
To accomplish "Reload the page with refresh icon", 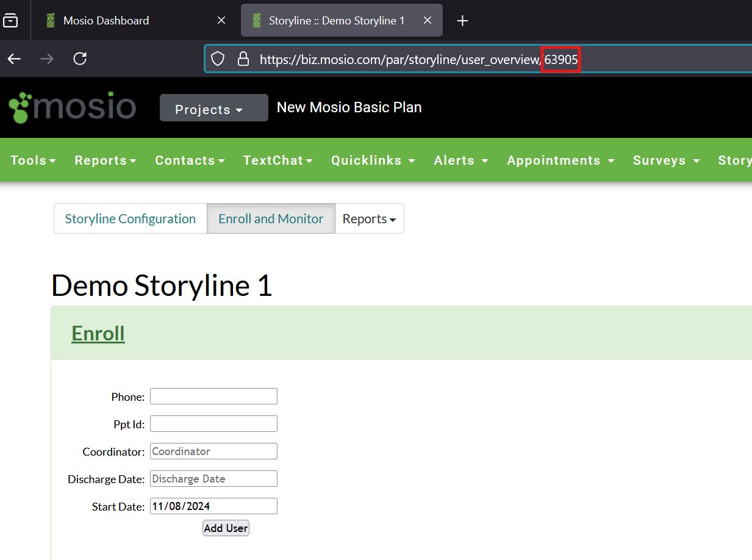I will pyautogui.click(x=80, y=59).
